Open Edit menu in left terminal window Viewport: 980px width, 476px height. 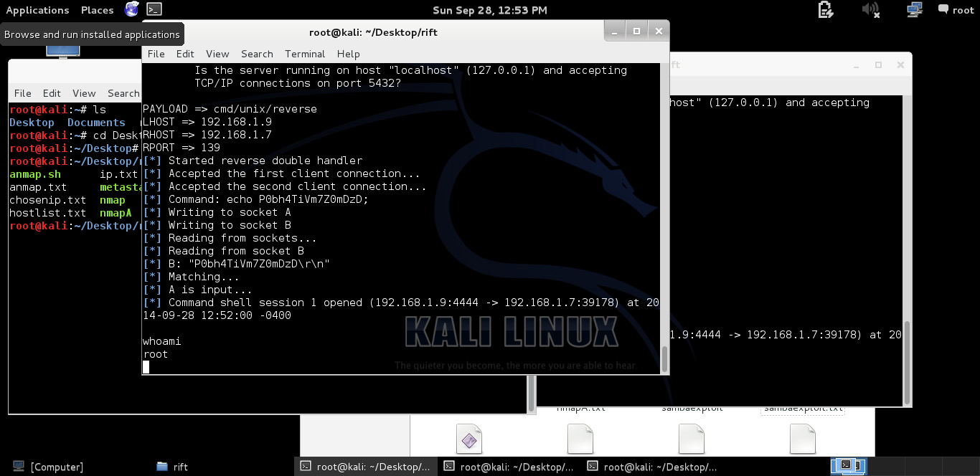coord(52,93)
